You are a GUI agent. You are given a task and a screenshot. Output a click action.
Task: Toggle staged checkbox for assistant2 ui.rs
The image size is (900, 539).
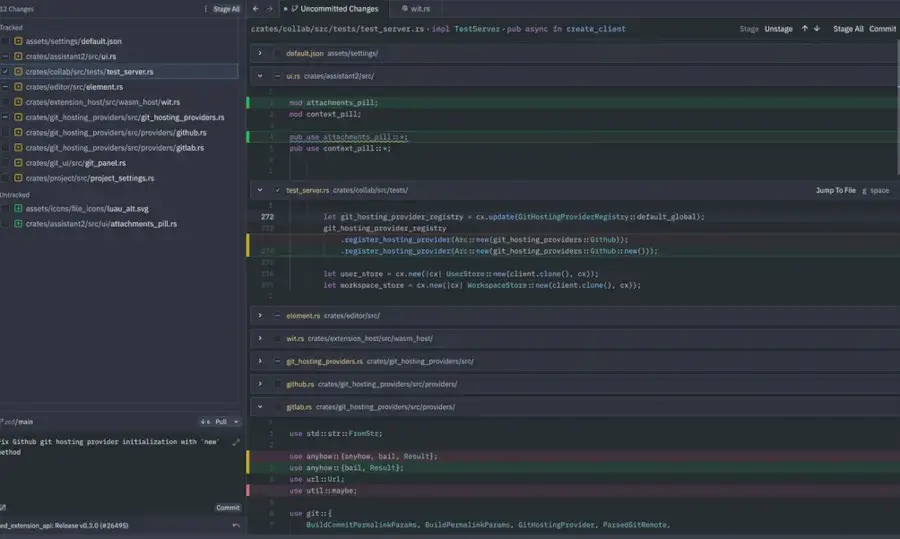click(5, 56)
